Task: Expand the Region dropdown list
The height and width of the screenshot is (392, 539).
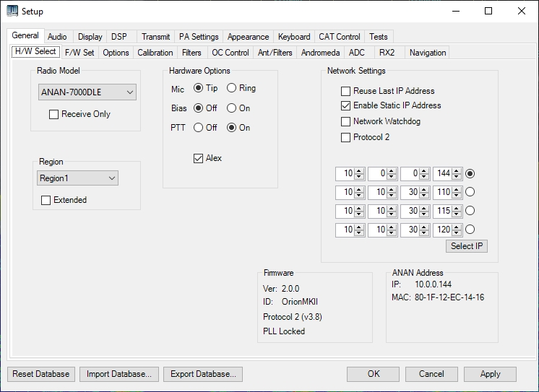Action: [77, 178]
